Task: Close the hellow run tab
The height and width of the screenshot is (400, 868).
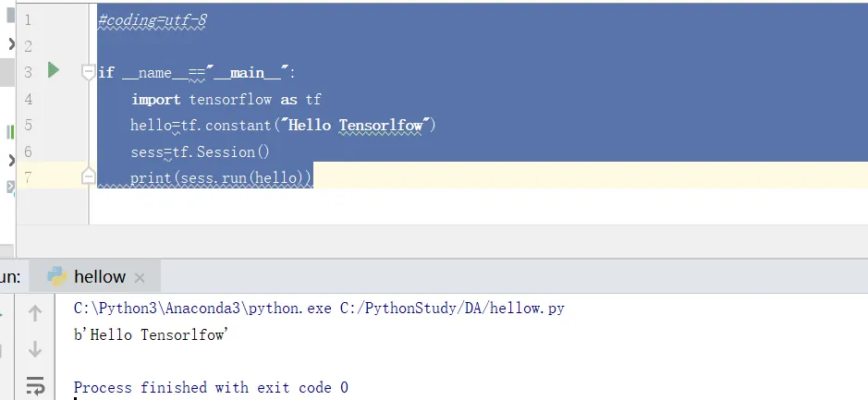Action: (x=140, y=278)
